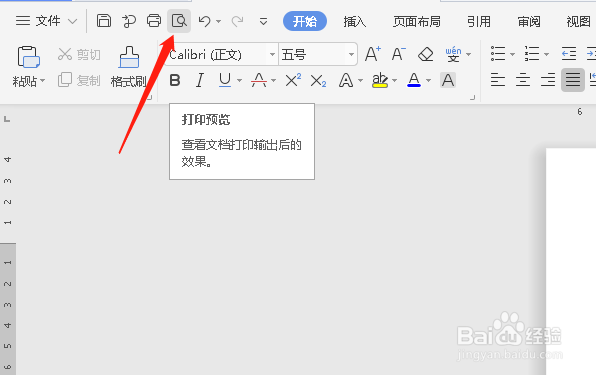Apply blue font color
This screenshot has height=375, width=596.
click(x=414, y=80)
